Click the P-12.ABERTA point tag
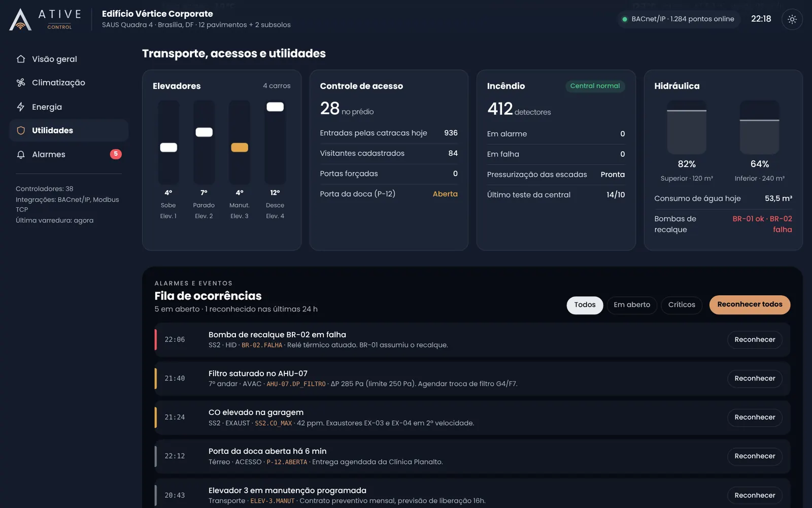812x508 pixels. 287,462
